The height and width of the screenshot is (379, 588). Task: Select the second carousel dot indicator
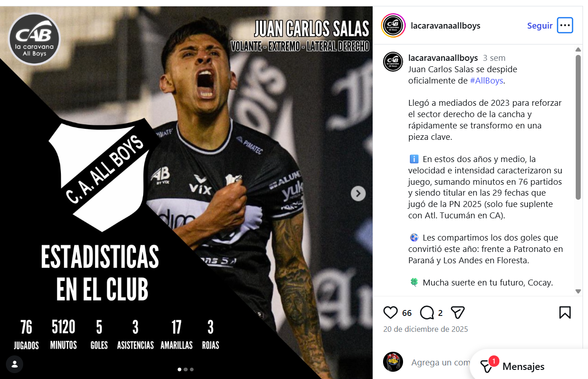(185, 369)
